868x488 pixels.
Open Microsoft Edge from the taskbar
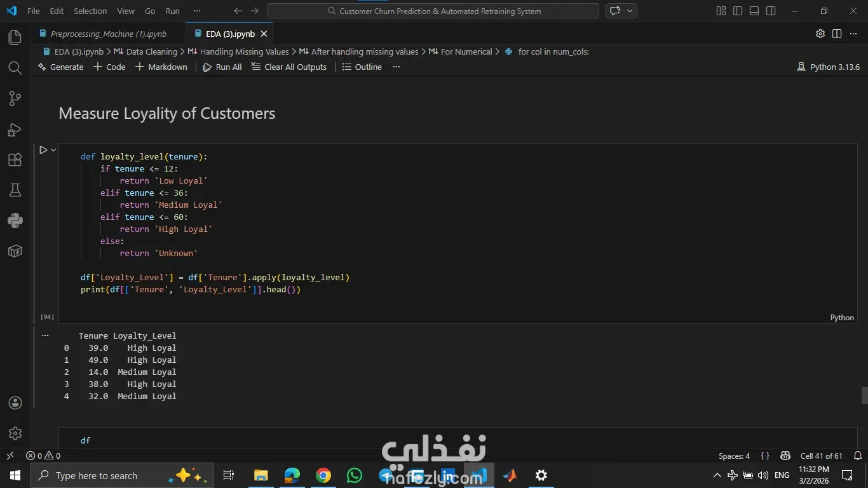click(x=292, y=475)
